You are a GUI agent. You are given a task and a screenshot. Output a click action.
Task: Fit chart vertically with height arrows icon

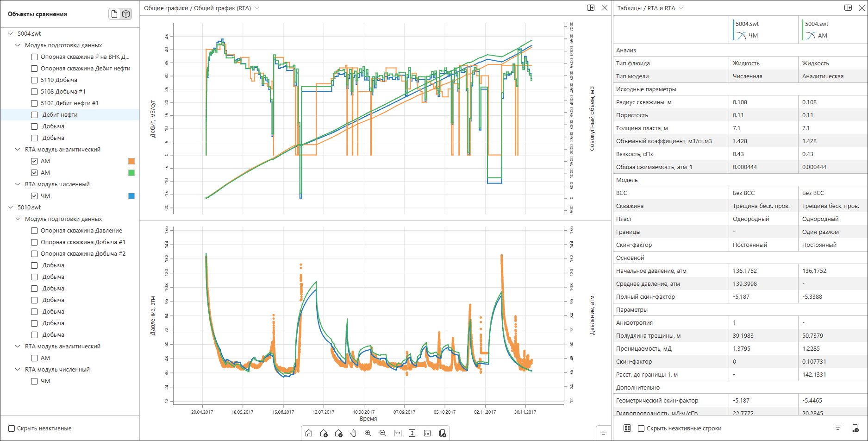412,433
